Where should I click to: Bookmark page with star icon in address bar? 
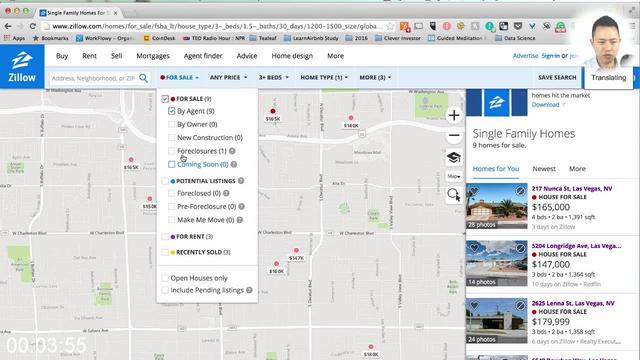pyautogui.click(x=390, y=26)
